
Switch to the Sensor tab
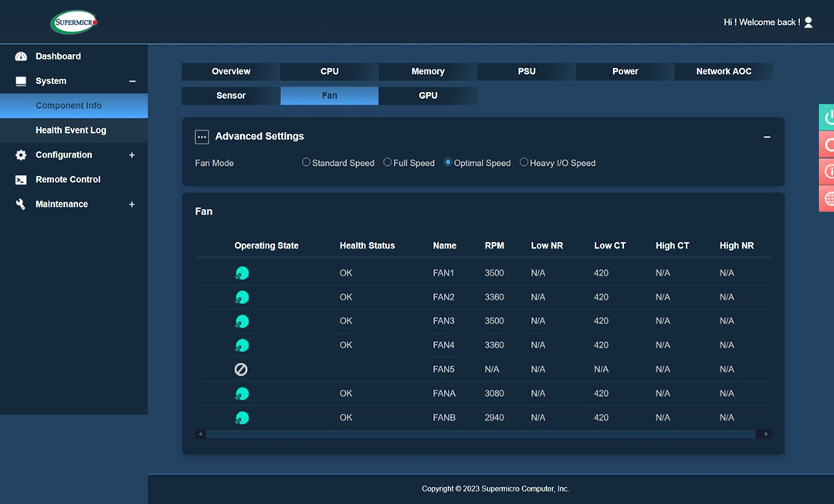pos(231,96)
